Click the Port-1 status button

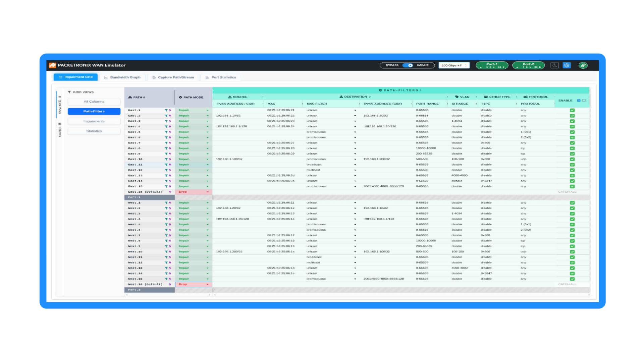(492, 65)
